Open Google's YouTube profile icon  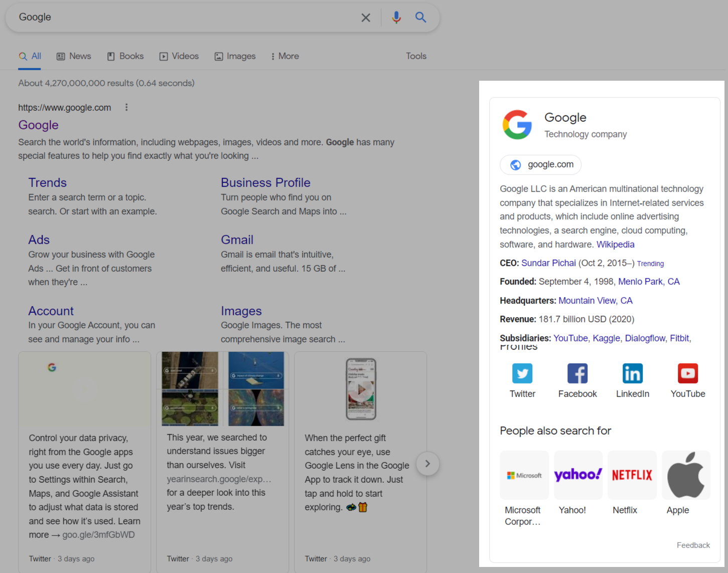click(x=688, y=373)
